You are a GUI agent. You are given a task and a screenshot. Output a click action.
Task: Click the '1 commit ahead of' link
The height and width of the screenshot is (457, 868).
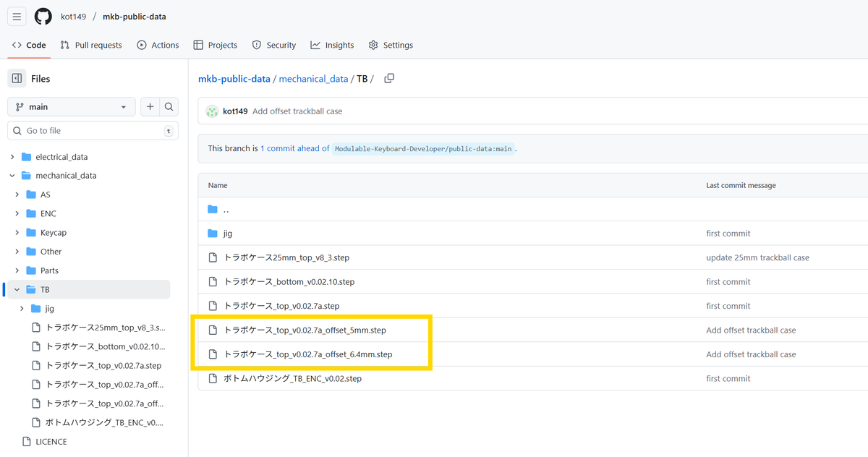click(x=294, y=148)
